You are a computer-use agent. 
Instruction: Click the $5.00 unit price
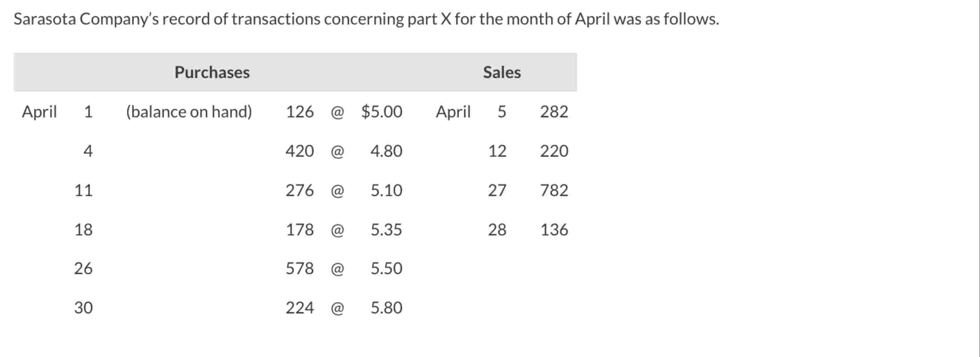[x=381, y=112]
